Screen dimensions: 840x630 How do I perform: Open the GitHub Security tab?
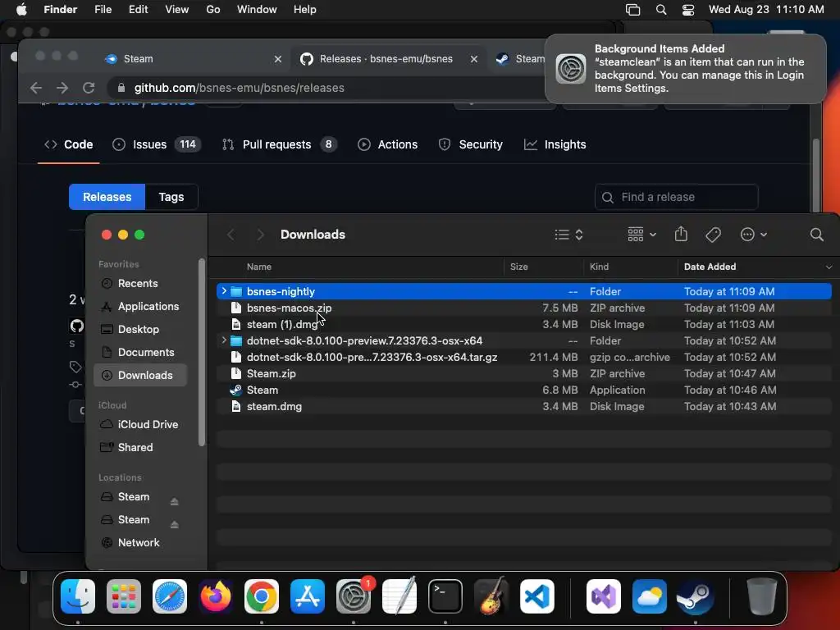(x=470, y=144)
